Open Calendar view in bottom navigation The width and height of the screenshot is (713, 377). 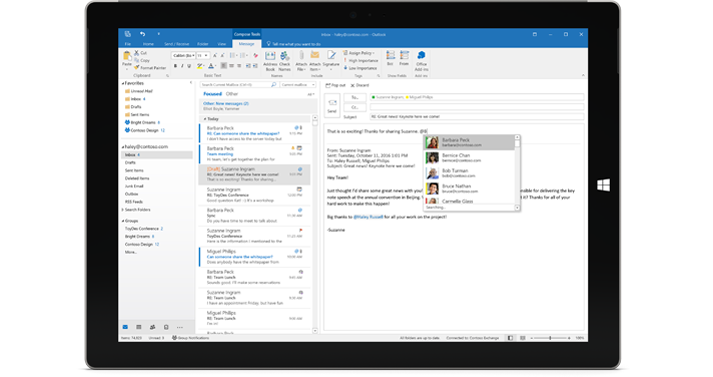tap(139, 327)
